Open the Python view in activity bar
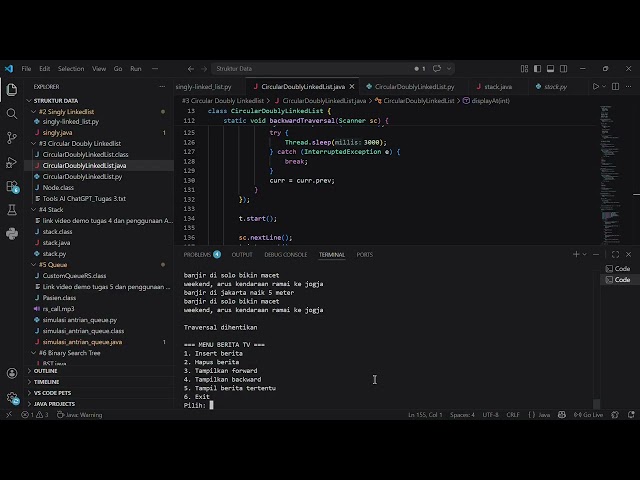 [x=12, y=233]
